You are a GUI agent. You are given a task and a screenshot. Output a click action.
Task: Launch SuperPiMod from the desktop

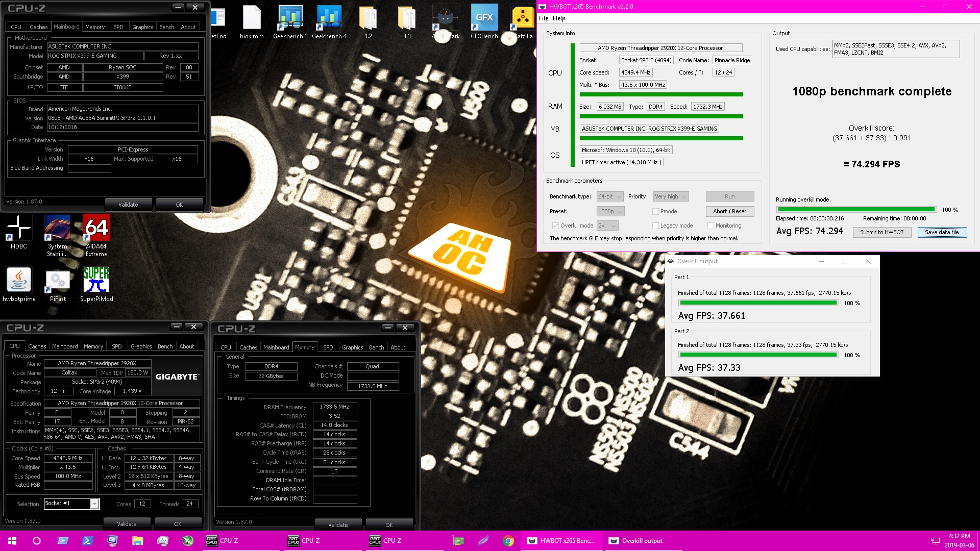pos(96,285)
